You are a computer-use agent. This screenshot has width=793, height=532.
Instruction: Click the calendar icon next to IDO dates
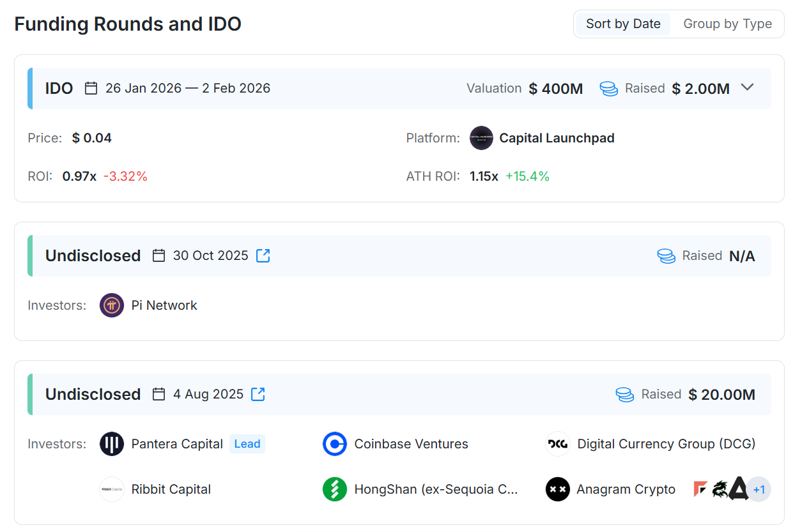point(91,88)
